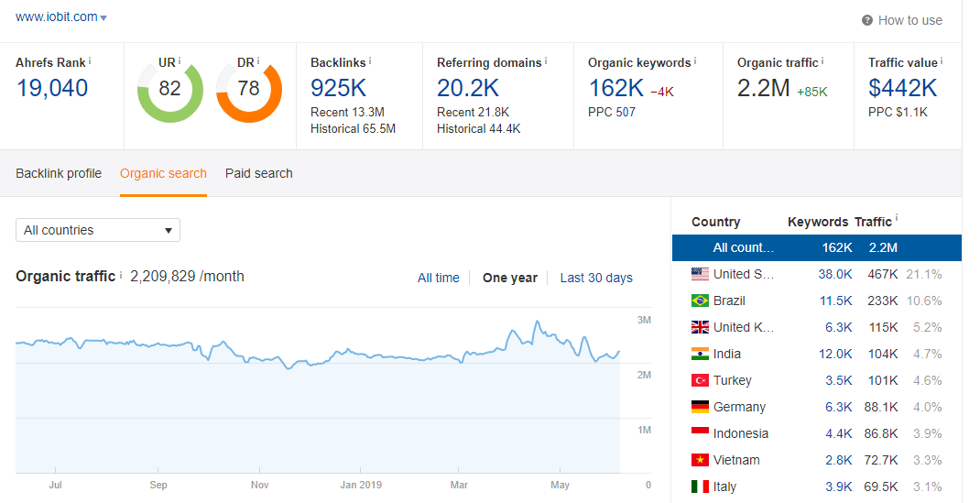Click the Italy flag icon

click(x=700, y=487)
